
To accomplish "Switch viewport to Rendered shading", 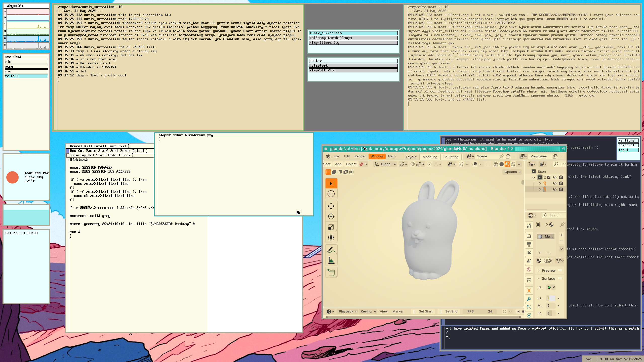I will click(513, 164).
